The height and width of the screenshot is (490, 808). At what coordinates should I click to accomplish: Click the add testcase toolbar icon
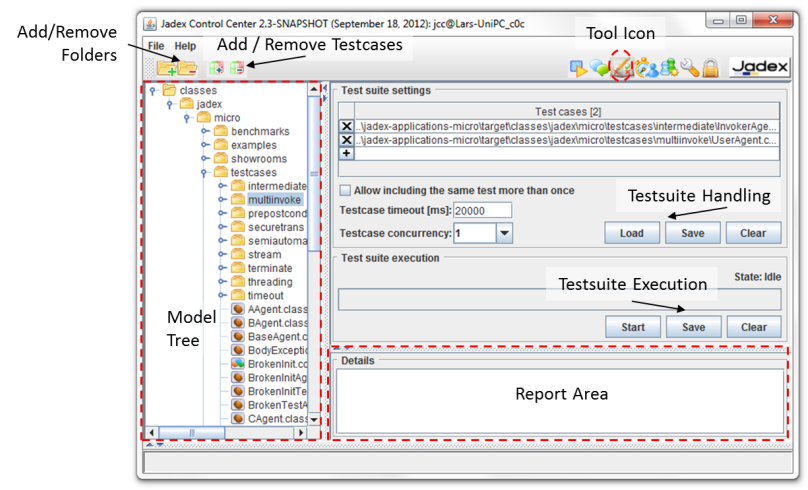tap(216, 68)
